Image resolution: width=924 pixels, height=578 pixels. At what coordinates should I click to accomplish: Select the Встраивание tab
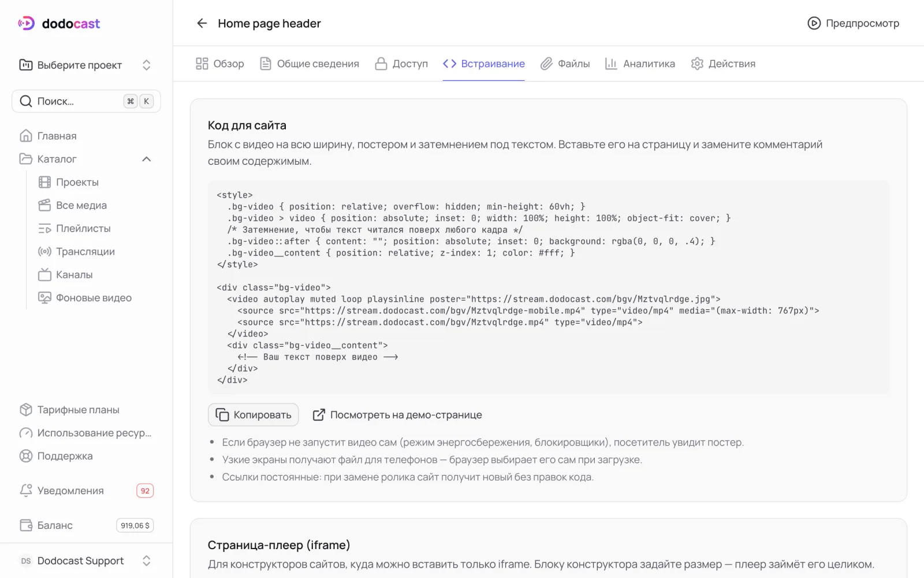(484, 64)
